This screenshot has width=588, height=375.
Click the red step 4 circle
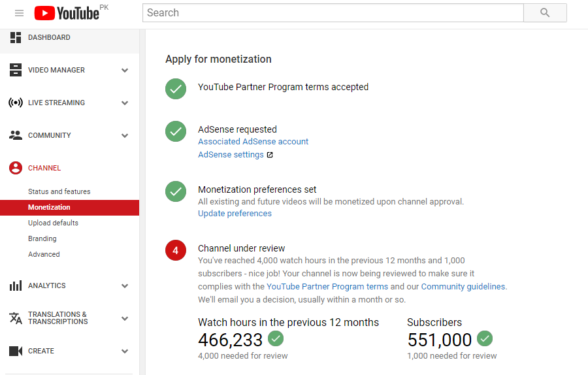[x=176, y=250]
